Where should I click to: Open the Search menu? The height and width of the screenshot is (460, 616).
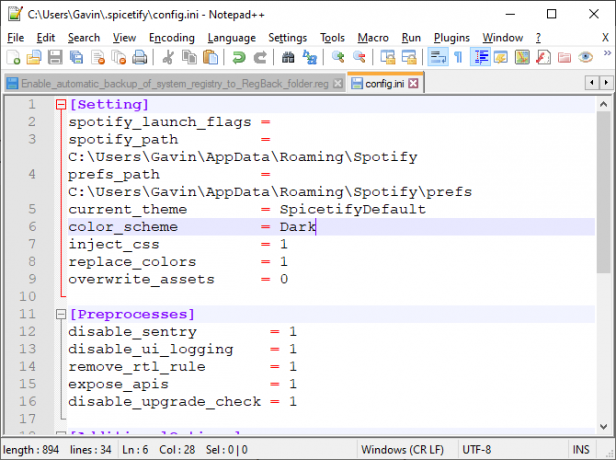[x=84, y=38]
